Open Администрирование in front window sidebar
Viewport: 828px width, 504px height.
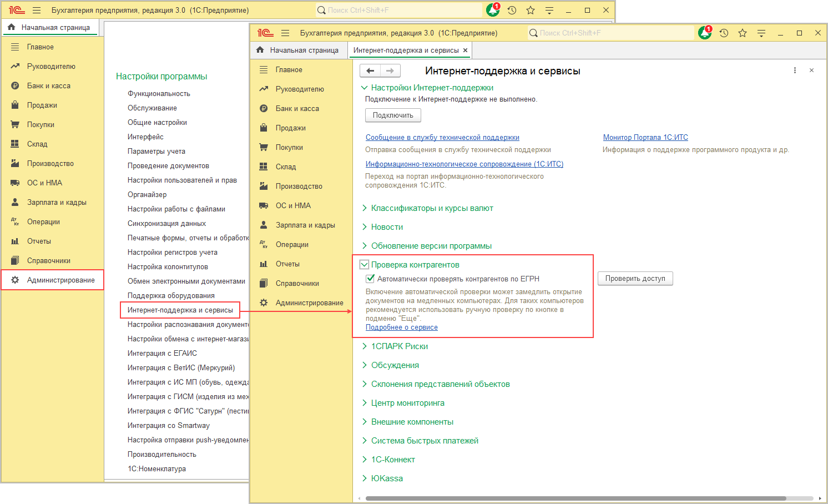[x=309, y=303]
